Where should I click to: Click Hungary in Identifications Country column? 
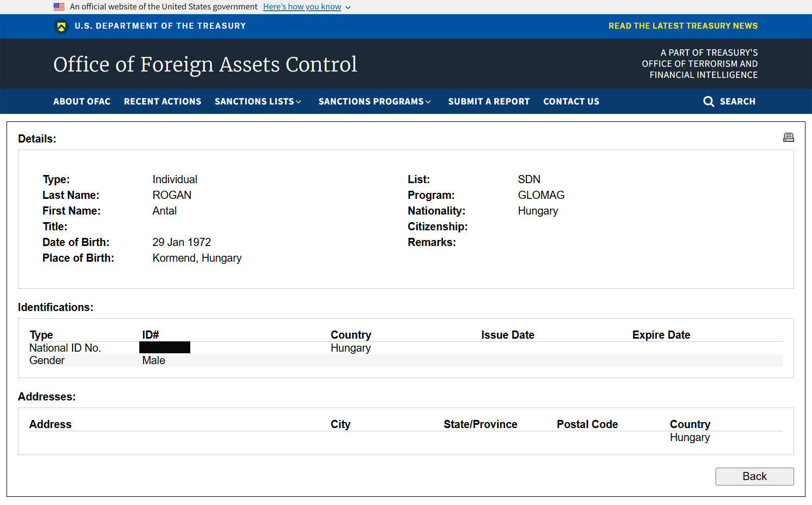tap(351, 348)
